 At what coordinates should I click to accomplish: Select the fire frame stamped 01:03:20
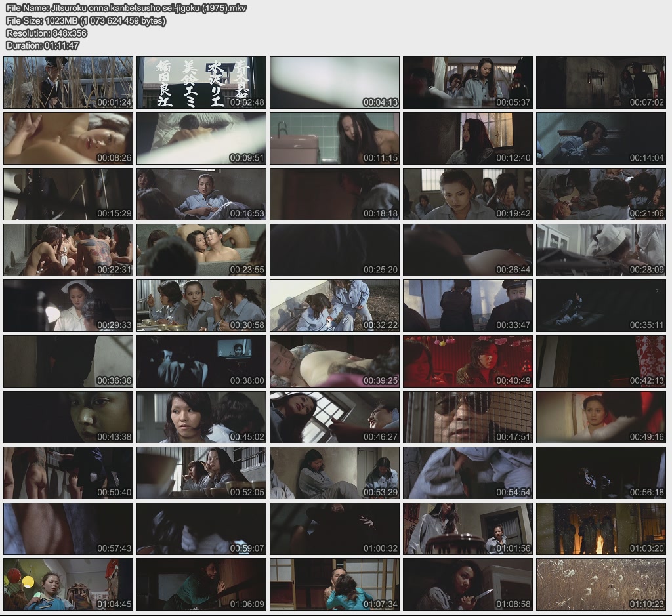pos(601,529)
